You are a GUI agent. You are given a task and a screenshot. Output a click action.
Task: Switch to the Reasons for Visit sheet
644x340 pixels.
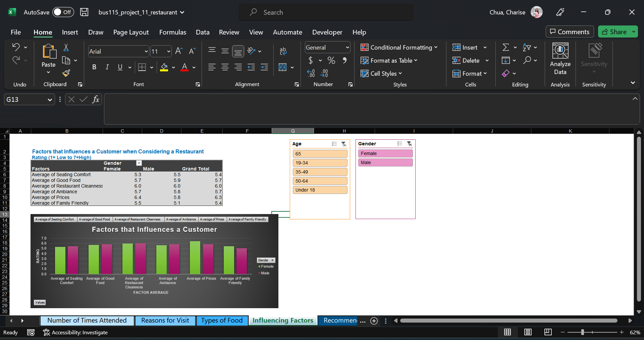pos(165,321)
